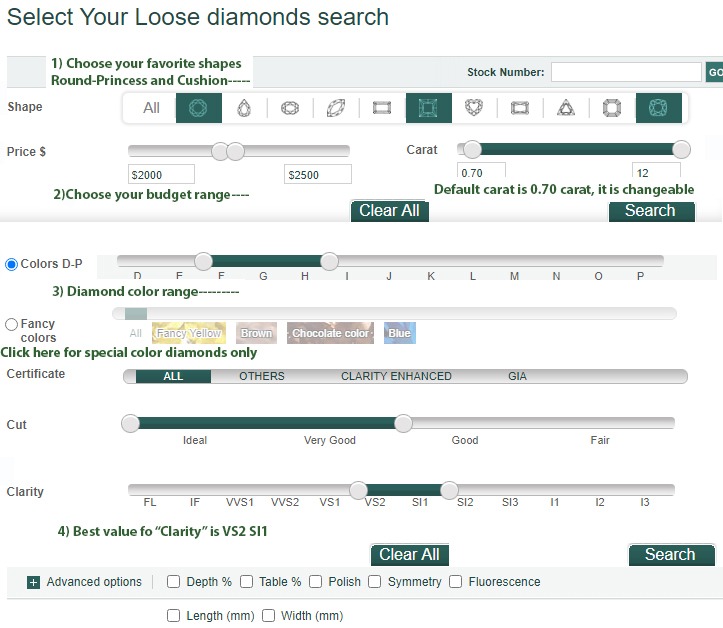Select the Radiant diamond shape icon
The width and height of the screenshot is (723, 628).
tap(520, 108)
